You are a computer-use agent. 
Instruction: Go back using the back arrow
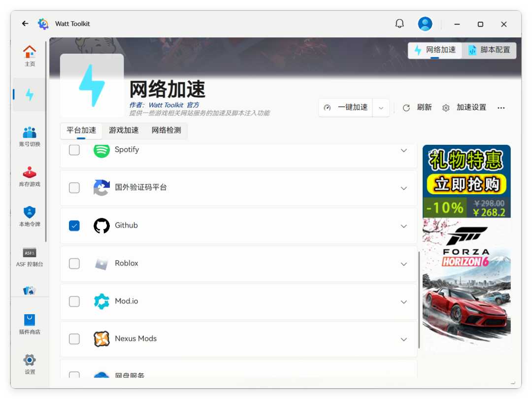25,24
